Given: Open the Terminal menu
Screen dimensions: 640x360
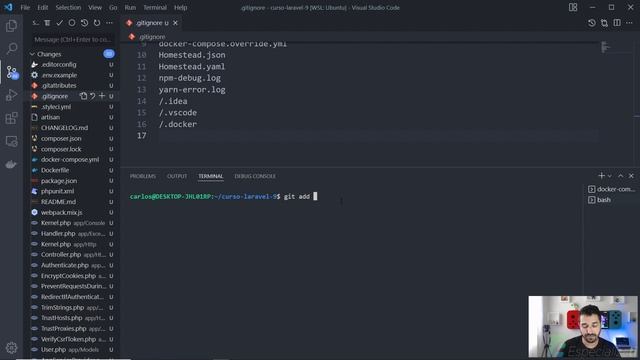Looking at the screenshot, I should (155, 7).
